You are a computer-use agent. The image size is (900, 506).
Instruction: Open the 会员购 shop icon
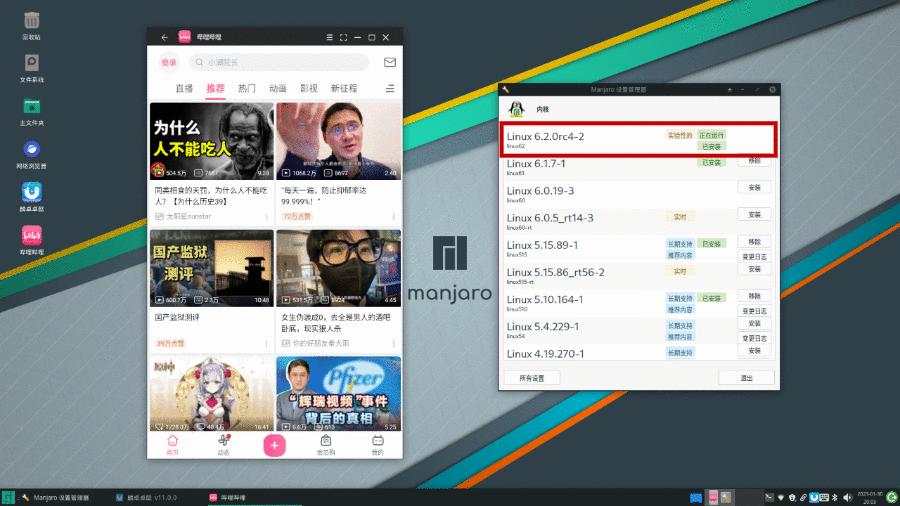pos(326,445)
